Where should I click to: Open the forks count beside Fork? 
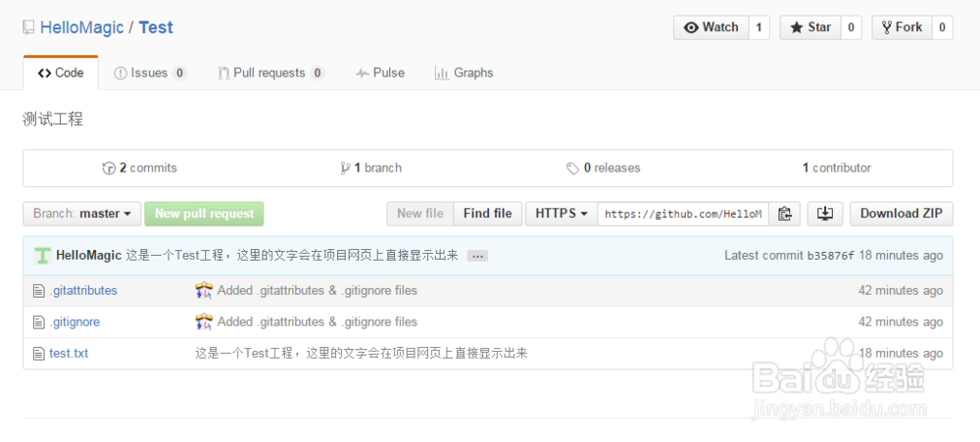[942, 27]
